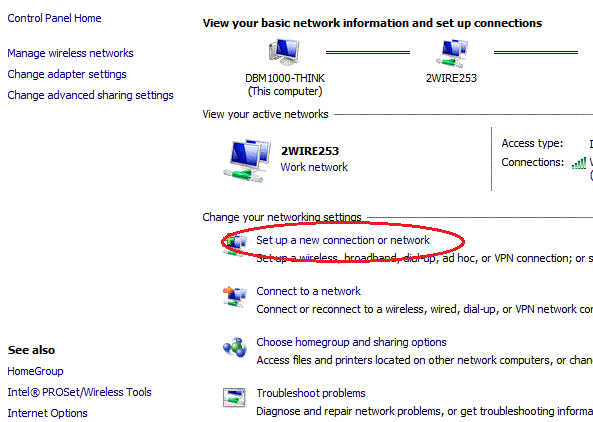593x422 pixels.
Task: Click the Access type label
Action: pos(532,143)
